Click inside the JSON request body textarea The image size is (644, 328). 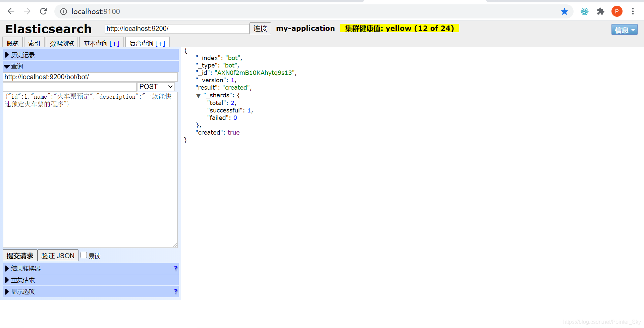[90, 170]
